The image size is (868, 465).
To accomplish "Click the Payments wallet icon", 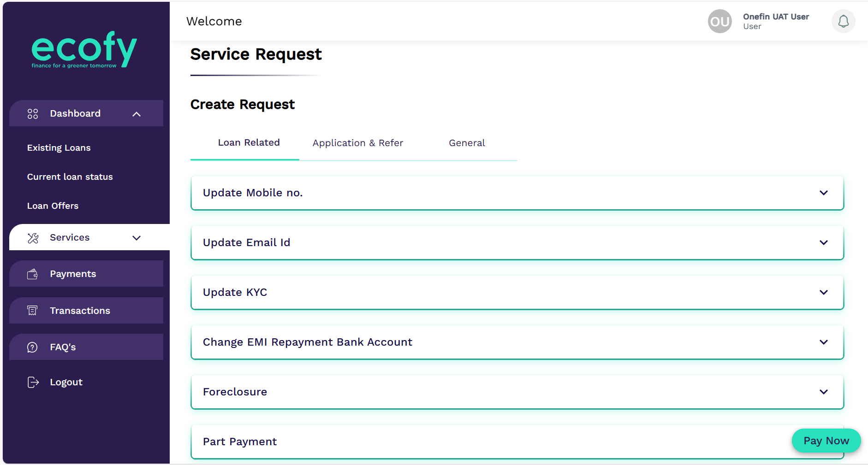I will click(33, 274).
